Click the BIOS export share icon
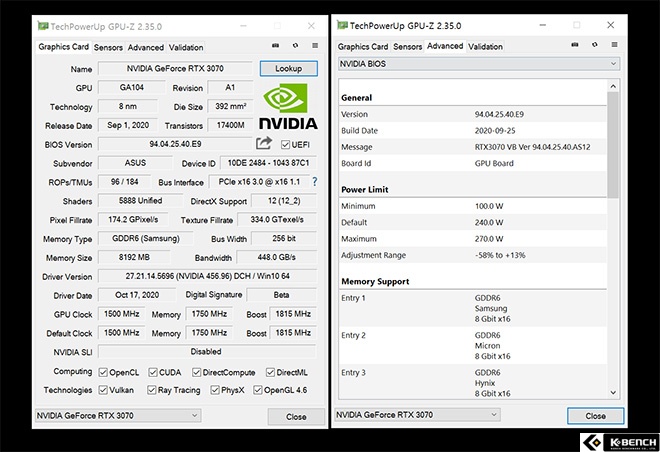 click(x=264, y=143)
